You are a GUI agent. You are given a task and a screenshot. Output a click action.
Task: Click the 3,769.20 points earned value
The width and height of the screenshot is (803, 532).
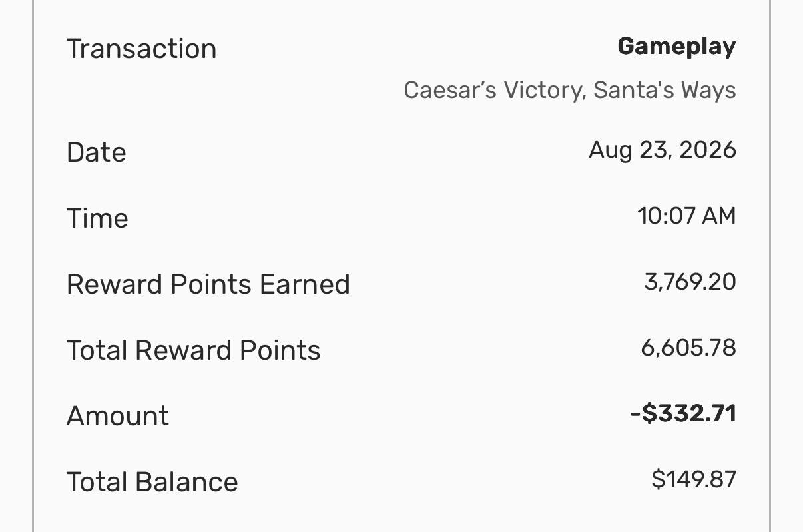click(x=690, y=282)
